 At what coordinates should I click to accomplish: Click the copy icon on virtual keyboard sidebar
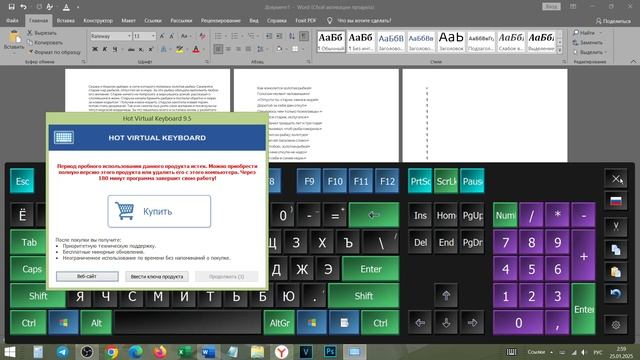tap(616, 250)
